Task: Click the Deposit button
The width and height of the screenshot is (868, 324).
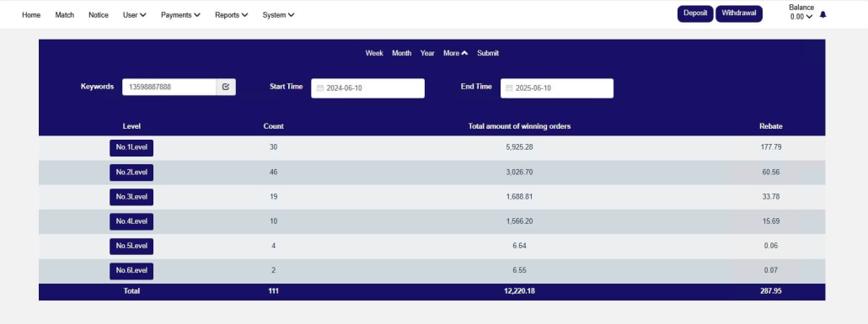Action: tap(695, 13)
